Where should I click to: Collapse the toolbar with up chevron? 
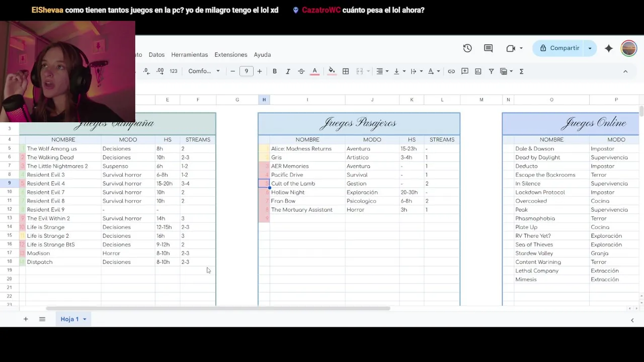pyautogui.click(x=625, y=71)
